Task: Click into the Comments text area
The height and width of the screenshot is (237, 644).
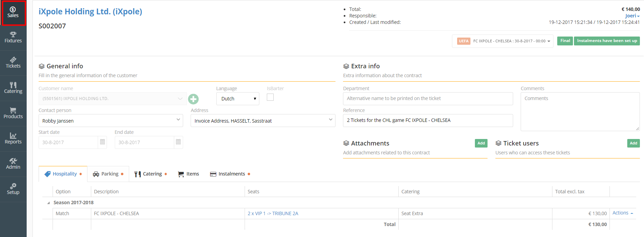Action: [580, 112]
